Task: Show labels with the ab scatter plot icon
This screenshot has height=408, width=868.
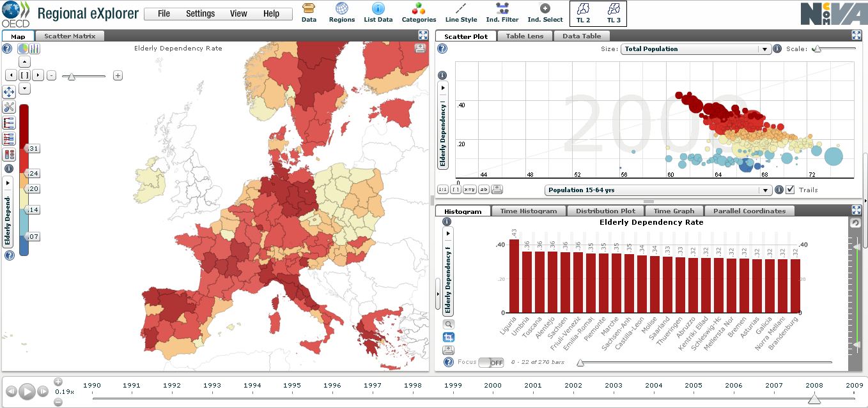Action: (483, 188)
